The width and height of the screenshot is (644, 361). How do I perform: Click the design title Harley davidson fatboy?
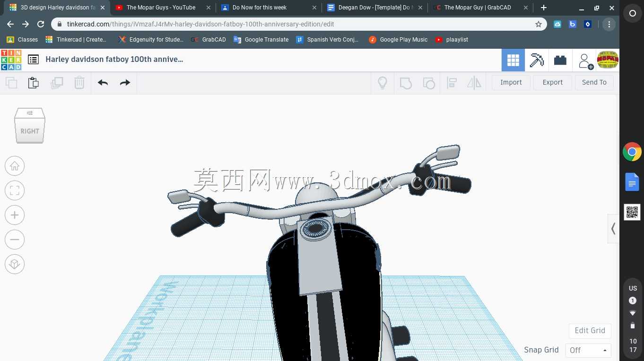(114, 59)
